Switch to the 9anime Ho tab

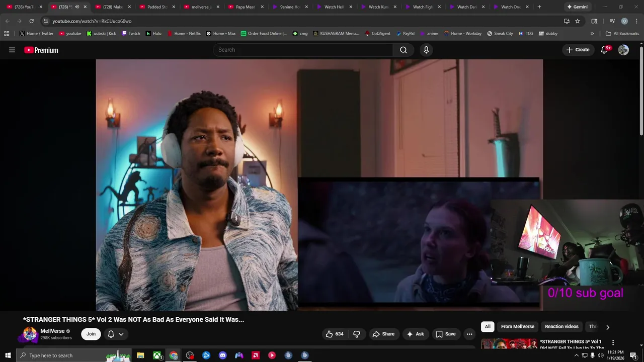point(290,7)
